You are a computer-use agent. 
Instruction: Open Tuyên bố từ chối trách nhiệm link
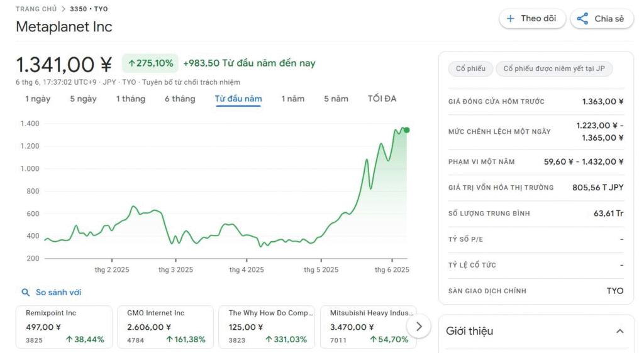191,82
